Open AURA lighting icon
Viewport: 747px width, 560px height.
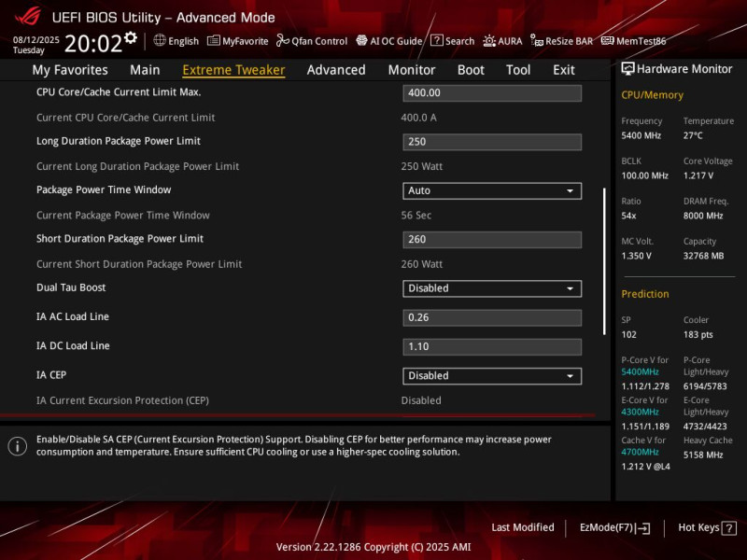489,41
